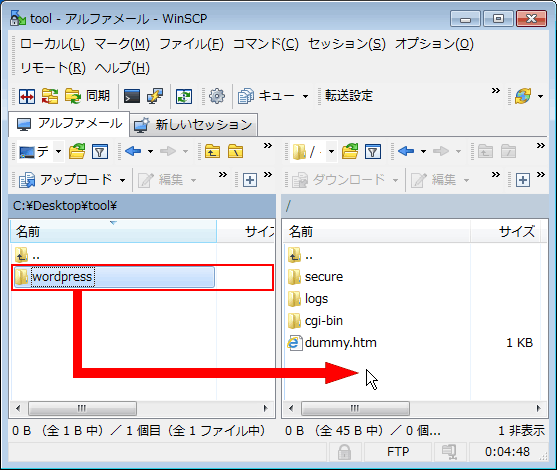Click the remote open directory icon
This screenshot has width=557, height=470.
click(x=350, y=152)
